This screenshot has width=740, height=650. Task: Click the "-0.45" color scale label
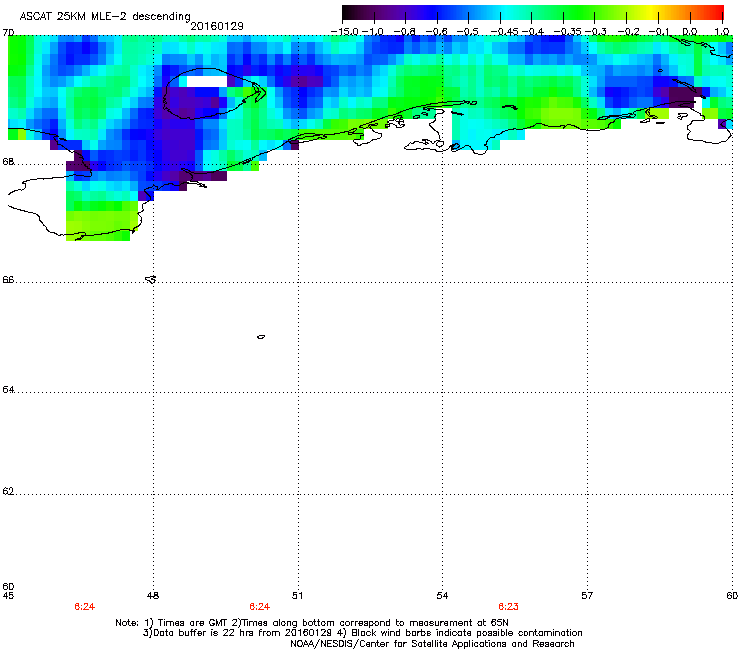504,32
